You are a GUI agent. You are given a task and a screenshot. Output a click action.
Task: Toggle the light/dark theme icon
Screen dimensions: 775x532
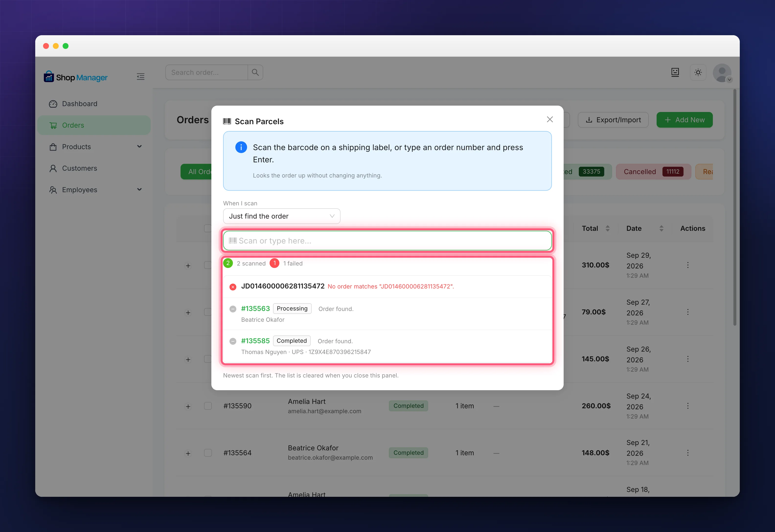698,72
